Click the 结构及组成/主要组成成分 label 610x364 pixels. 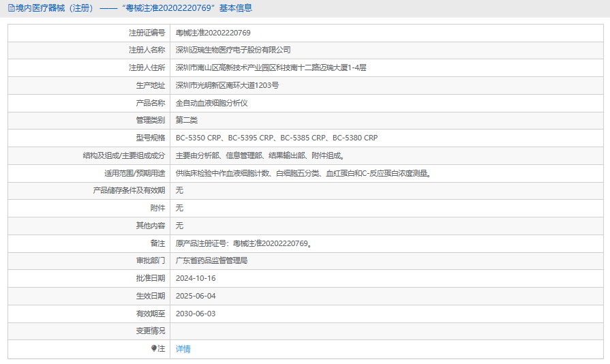[124, 155]
